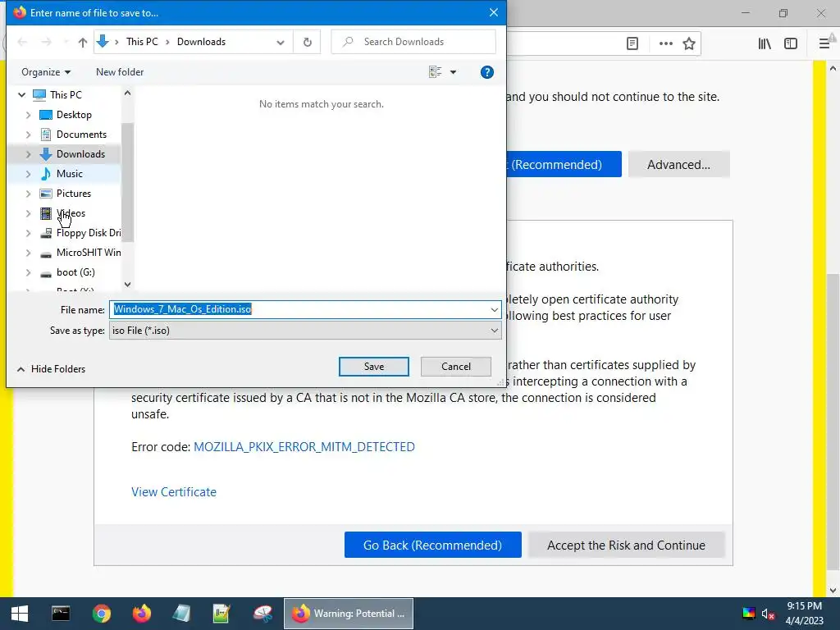Screen dimensions: 840x630
Task: Create a New folder
Action: (x=120, y=72)
